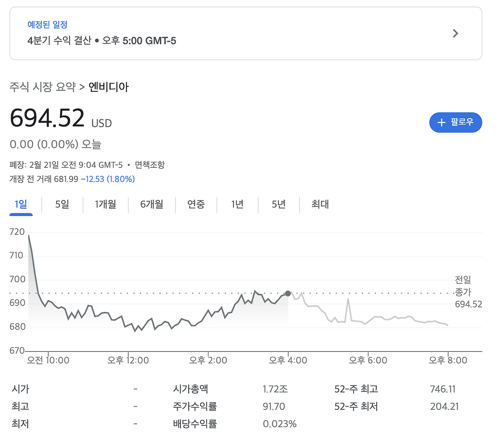The height and width of the screenshot is (437, 504).
Task: Click the 시가총액 value 1.72조
Action: click(275, 389)
